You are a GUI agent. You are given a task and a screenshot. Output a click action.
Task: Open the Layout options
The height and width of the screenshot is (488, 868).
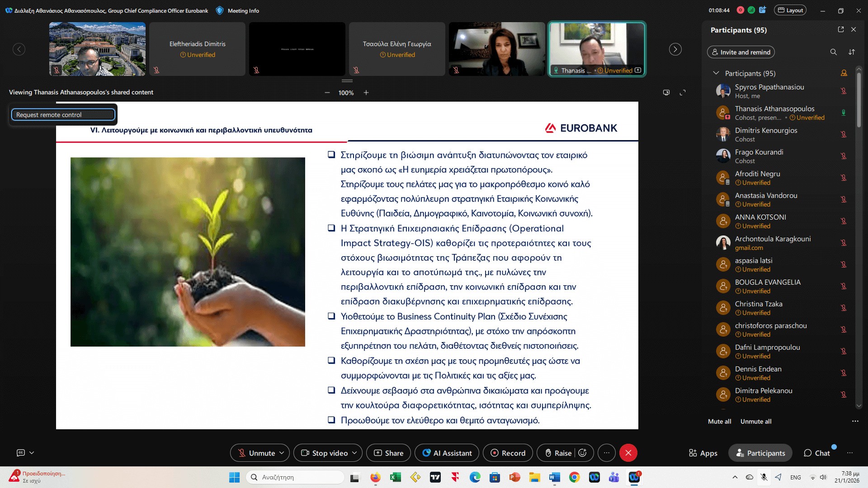(x=790, y=10)
